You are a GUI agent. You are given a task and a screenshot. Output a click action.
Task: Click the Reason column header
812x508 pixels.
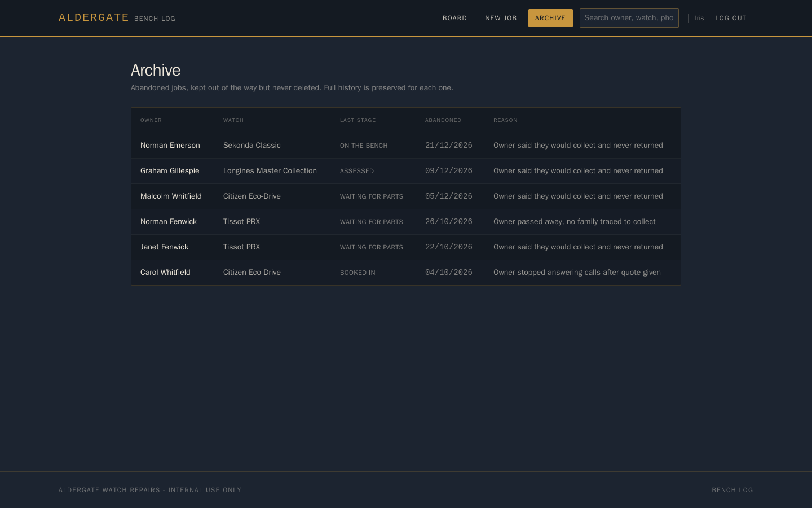pos(505,120)
